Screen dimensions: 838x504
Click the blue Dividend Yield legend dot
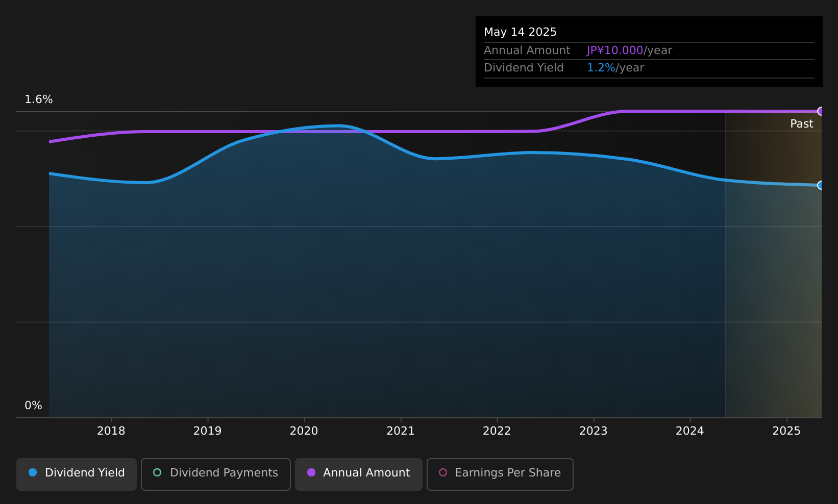click(33, 473)
